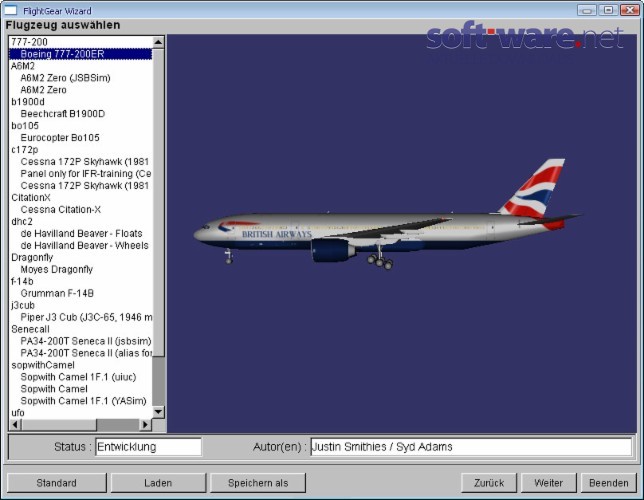The height and width of the screenshot is (500, 644).
Task: Proceed with the Weiter button
Action: (549, 483)
